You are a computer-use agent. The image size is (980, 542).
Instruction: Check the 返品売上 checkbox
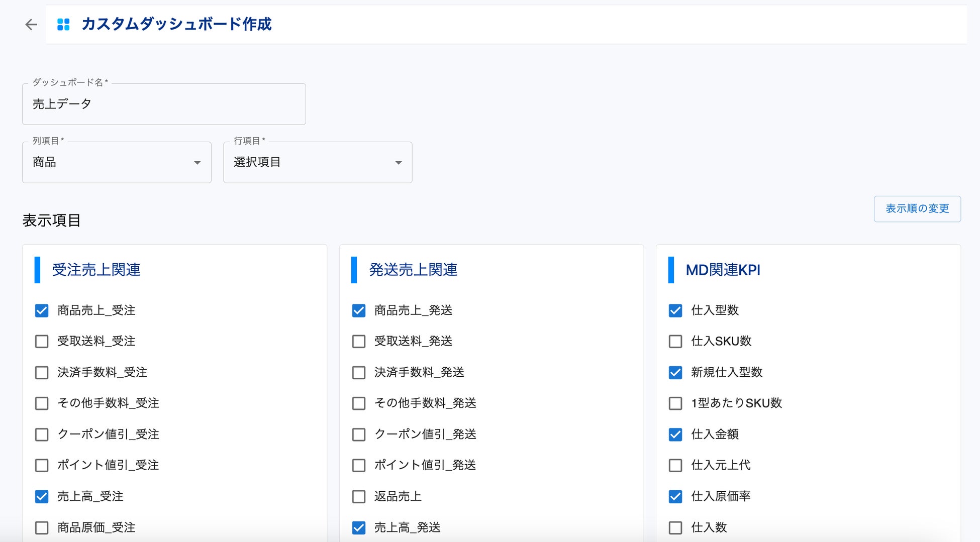click(x=359, y=497)
